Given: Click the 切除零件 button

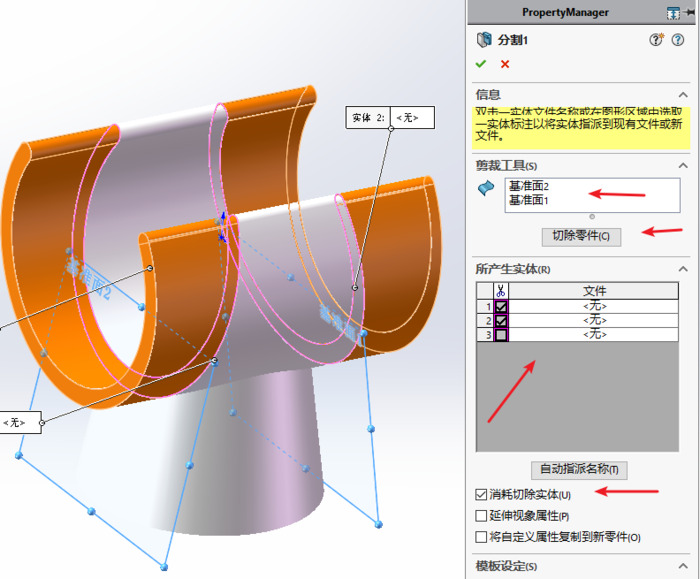Looking at the screenshot, I should (x=581, y=237).
